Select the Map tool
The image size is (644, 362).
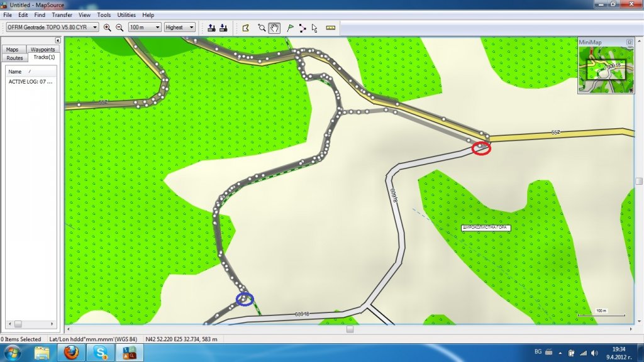point(246,28)
